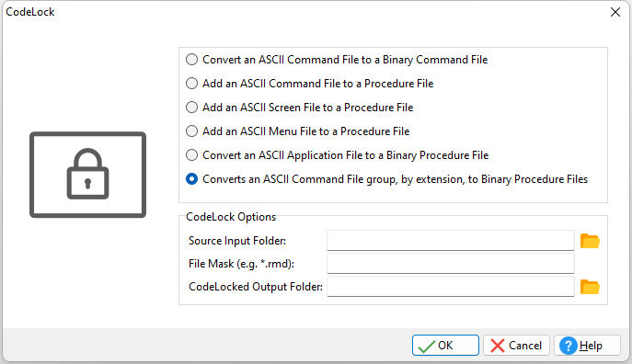The image size is (632, 364).
Task: Click into the File Mask input field
Action: click(x=451, y=263)
